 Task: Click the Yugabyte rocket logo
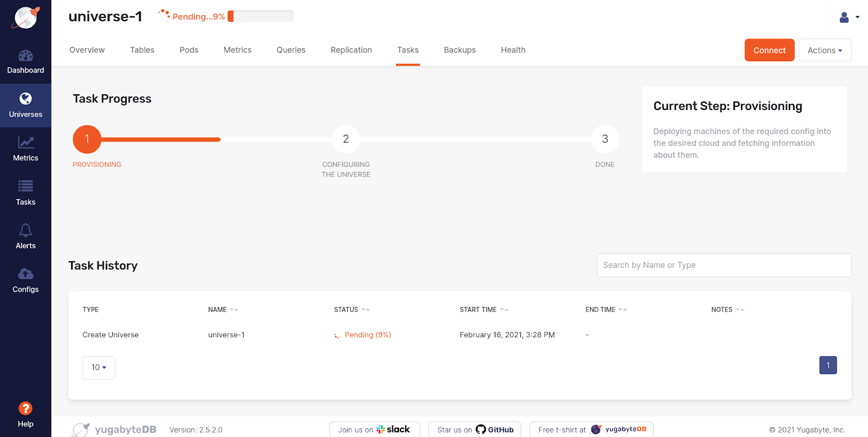(26, 18)
